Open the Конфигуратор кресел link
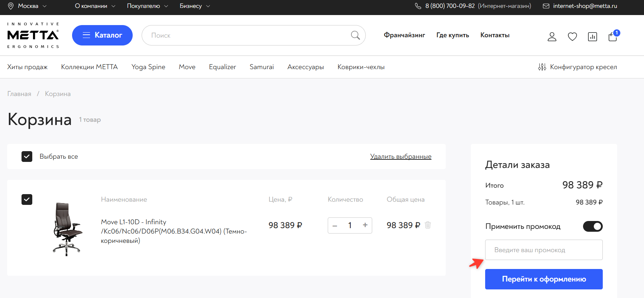This screenshot has width=644, height=298. pyautogui.click(x=583, y=67)
